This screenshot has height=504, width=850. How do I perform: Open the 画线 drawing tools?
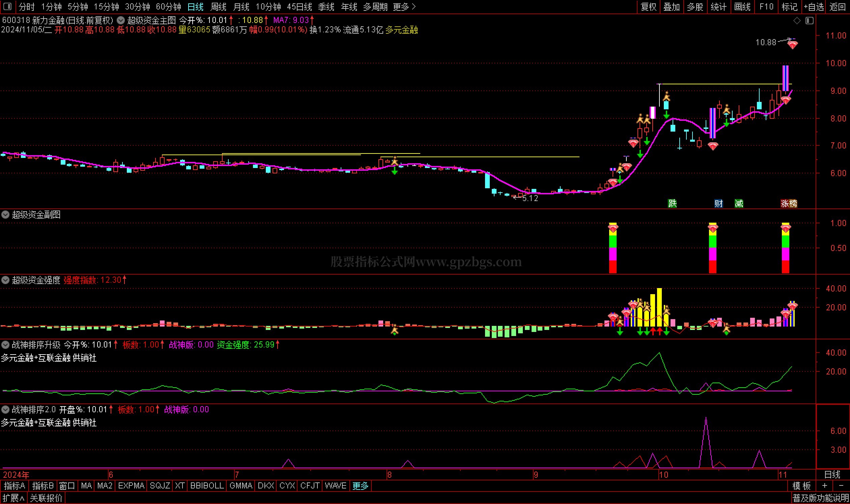(x=742, y=7)
